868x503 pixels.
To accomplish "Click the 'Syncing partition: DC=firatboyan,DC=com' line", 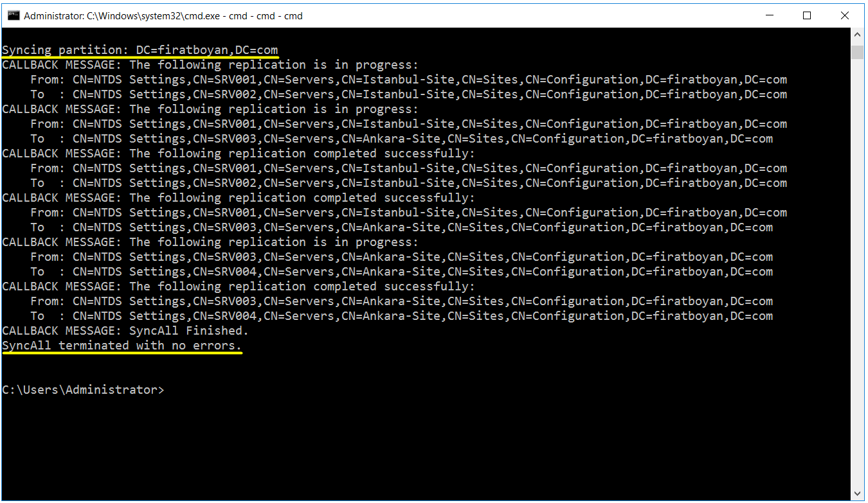I will (x=140, y=50).
